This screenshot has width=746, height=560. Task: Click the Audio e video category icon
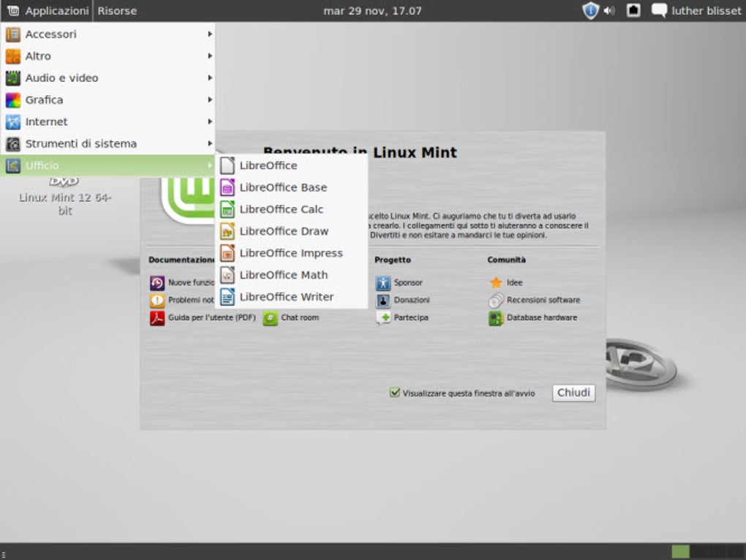coord(13,78)
